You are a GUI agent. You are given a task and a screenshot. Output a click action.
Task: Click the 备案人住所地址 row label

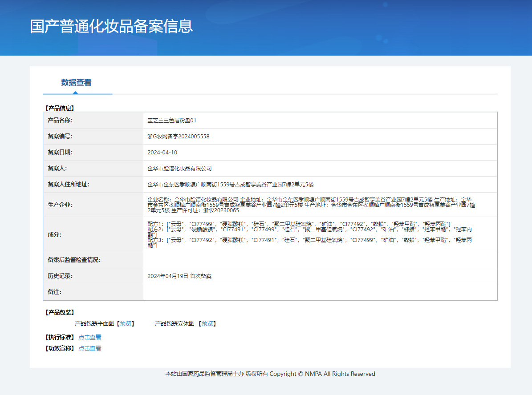tap(69, 184)
